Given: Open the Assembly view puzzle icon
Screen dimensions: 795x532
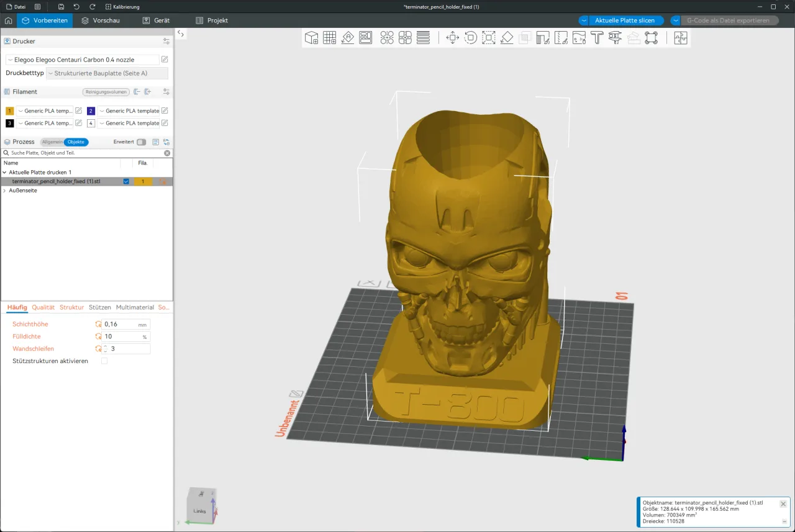Looking at the screenshot, I should (x=680, y=38).
